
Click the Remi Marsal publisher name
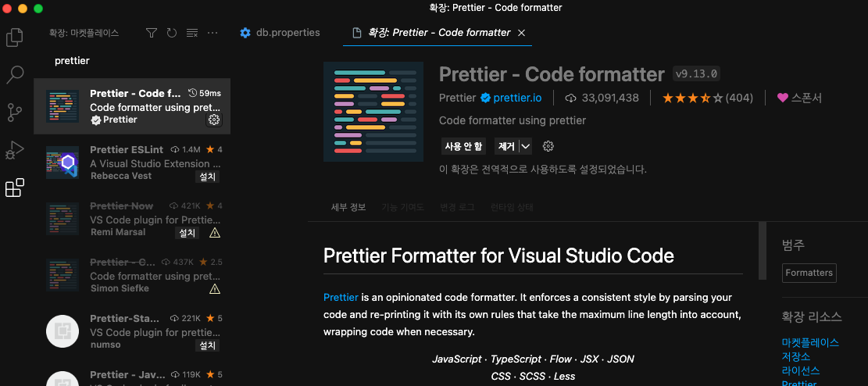click(x=118, y=232)
